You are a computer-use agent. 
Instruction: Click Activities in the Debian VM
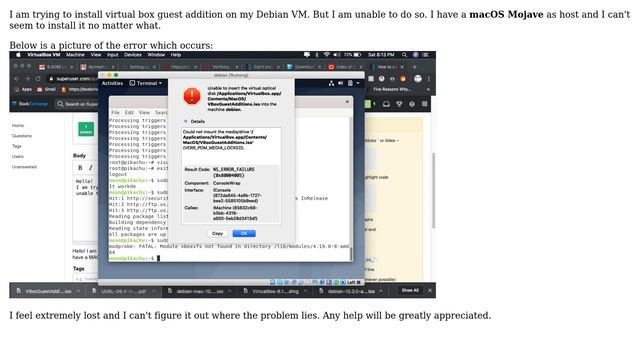112,83
